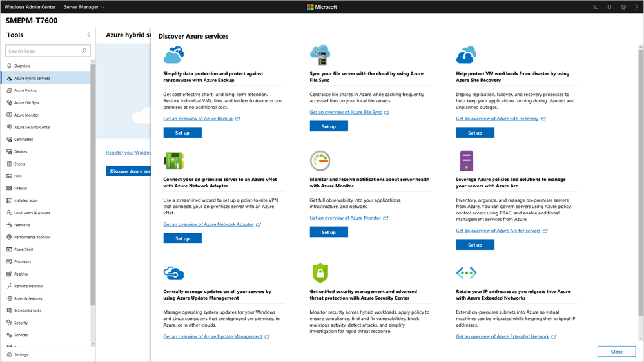Screen dimensions: 644x362
Task: Select Azure hybrid services tool
Action: point(46,78)
